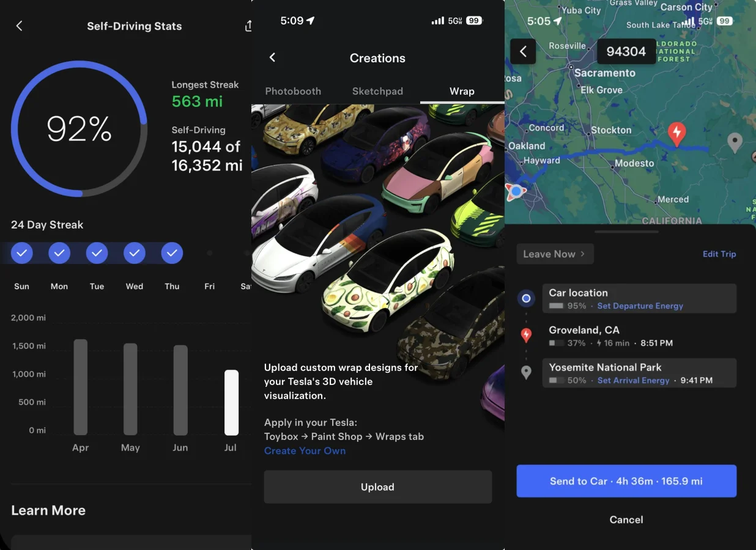756x550 pixels.
Task: Tap the 92% self-driving progress ring
Action: [x=80, y=129]
